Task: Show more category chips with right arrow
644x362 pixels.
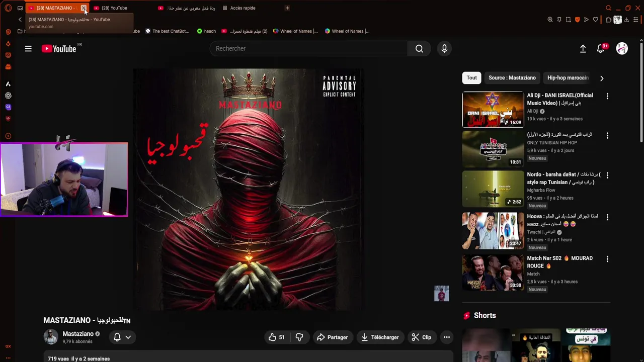Action: tap(602, 78)
